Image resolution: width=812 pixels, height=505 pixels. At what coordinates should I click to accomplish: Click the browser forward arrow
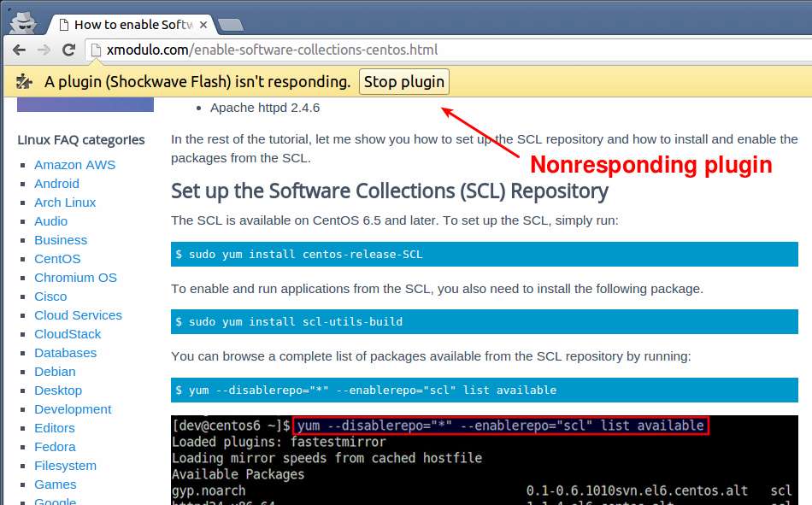pyautogui.click(x=44, y=50)
